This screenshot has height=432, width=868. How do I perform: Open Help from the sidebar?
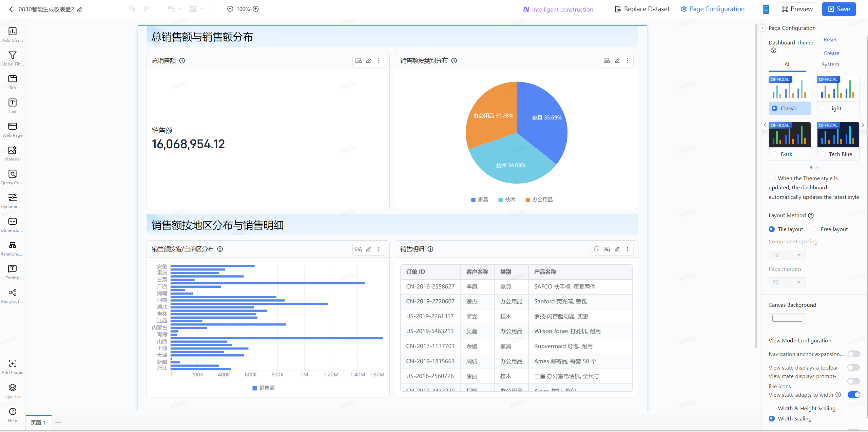[x=13, y=415]
